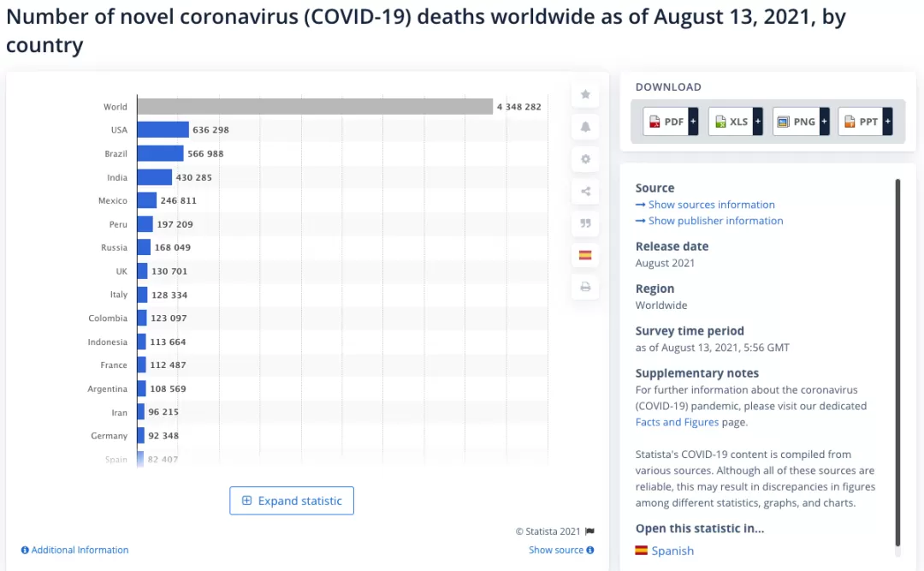
Task: Click the Spanish flag icon in chart toolbar
Action: coord(585,255)
